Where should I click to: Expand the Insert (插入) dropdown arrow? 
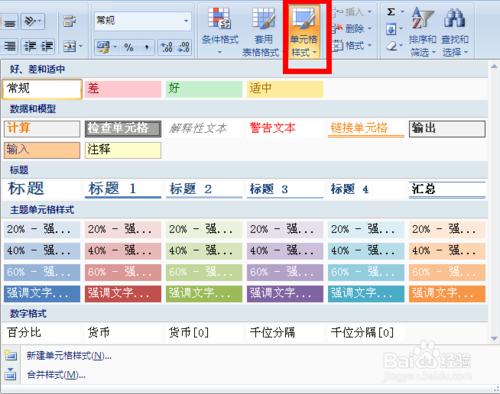pos(370,12)
